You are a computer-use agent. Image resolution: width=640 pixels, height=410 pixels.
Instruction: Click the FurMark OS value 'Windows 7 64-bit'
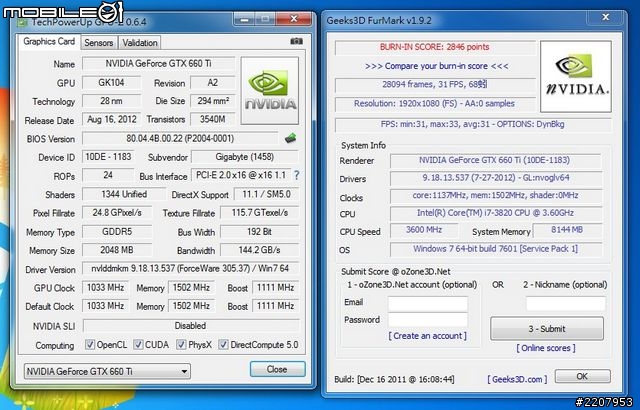(495, 249)
